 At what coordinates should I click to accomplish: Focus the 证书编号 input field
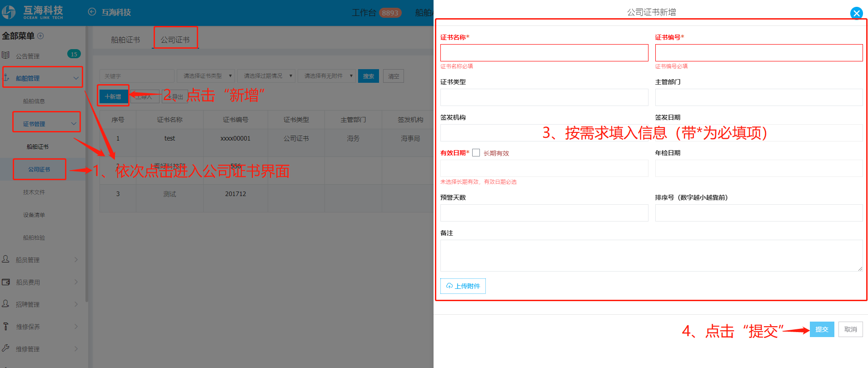[759, 53]
